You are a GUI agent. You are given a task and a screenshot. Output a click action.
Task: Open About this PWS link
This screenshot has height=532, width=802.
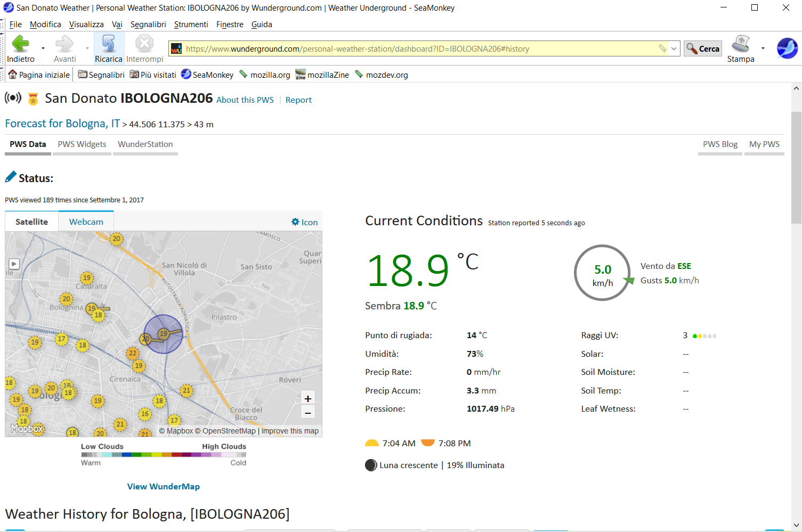pos(245,100)
